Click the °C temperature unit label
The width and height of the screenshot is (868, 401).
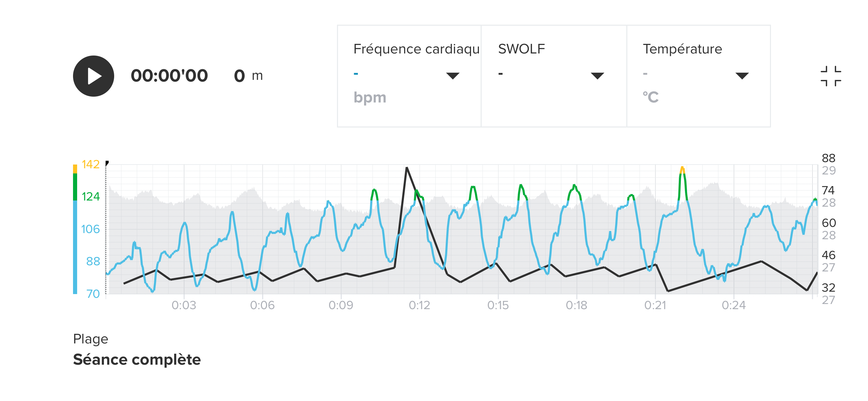[651, 97]
